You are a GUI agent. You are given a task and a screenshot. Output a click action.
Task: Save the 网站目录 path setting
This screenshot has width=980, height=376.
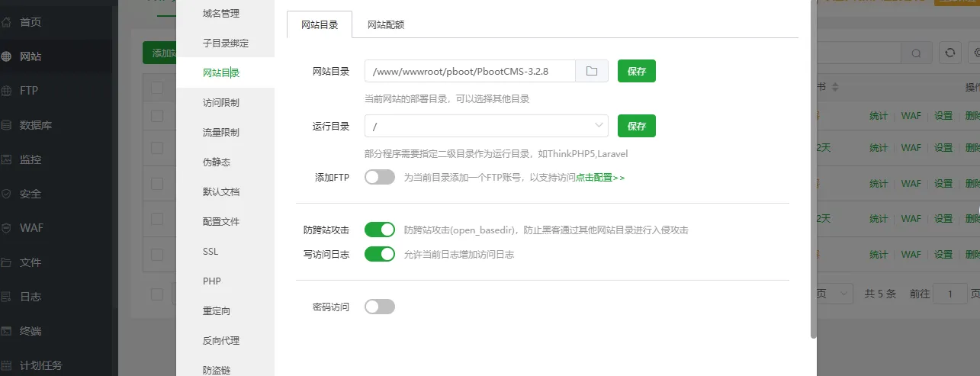(637, 71)
